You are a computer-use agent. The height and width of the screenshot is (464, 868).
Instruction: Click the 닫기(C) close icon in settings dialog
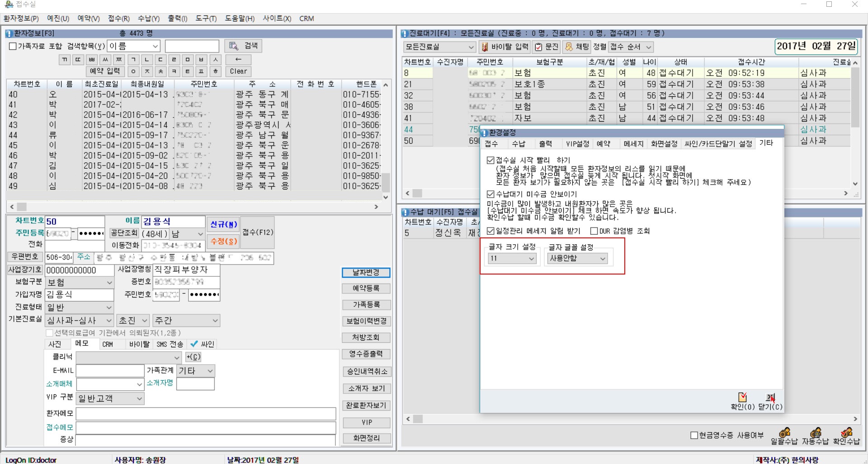tap(770, 398)
